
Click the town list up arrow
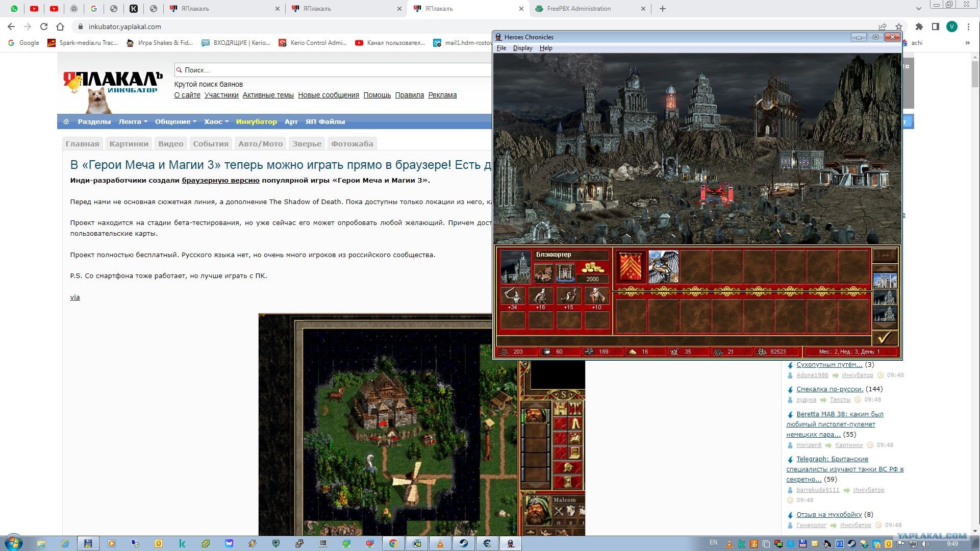coord(885,268)
